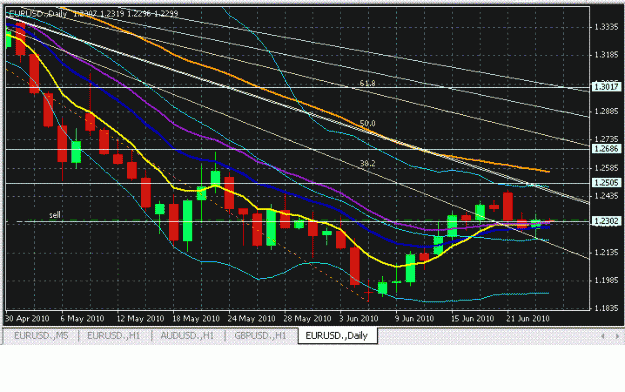This screenshot has height=392, width=625.
Task: Open the GBPUSD.,H1 chart tab
Action: click(x=260, y=336)
